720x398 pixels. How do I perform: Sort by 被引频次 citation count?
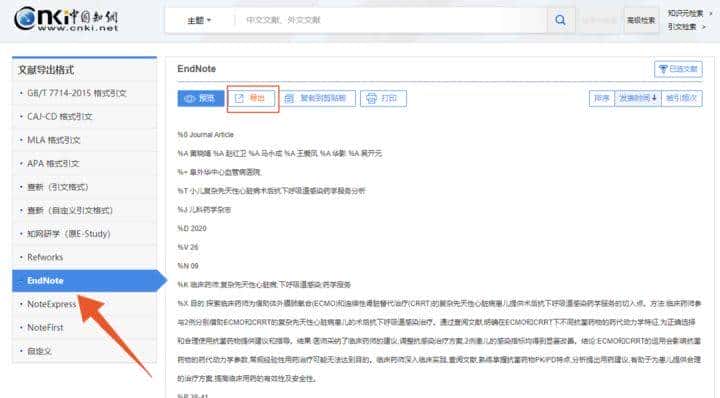pyautogui.click(x=681, y=98)
